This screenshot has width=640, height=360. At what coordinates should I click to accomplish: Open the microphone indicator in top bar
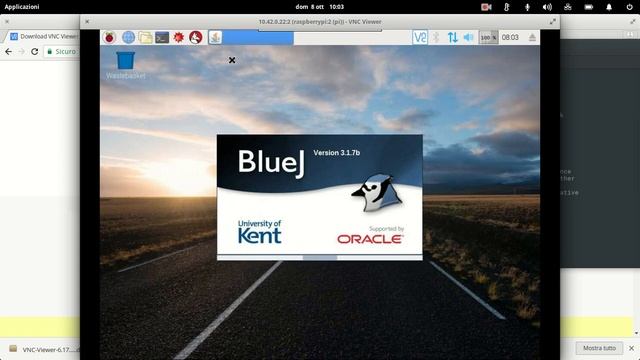[x=527, y=7]
